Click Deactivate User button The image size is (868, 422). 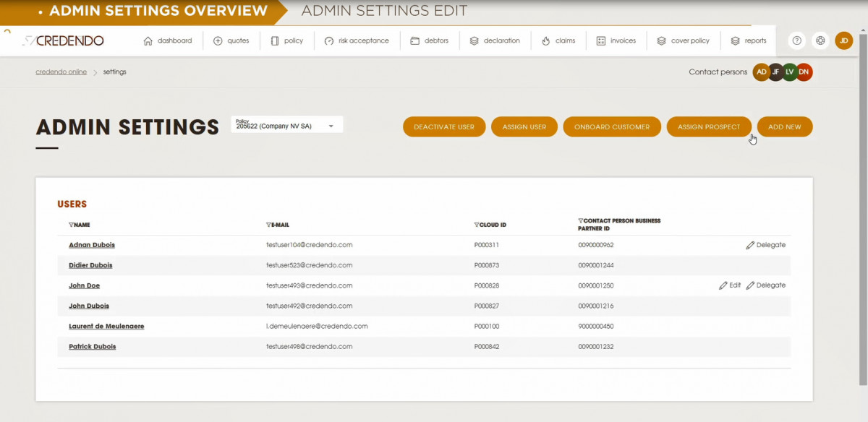pos(444,126)
